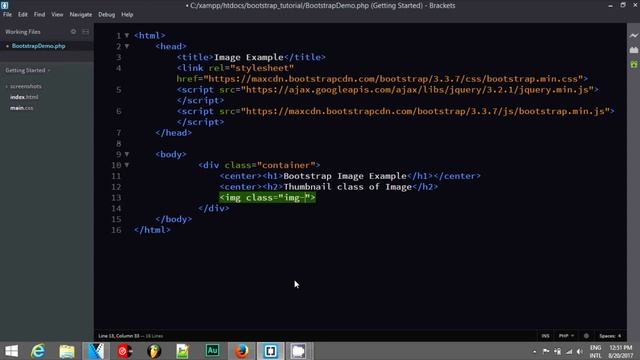Click the class="container" attribute
640x360 pixels.
270,165
